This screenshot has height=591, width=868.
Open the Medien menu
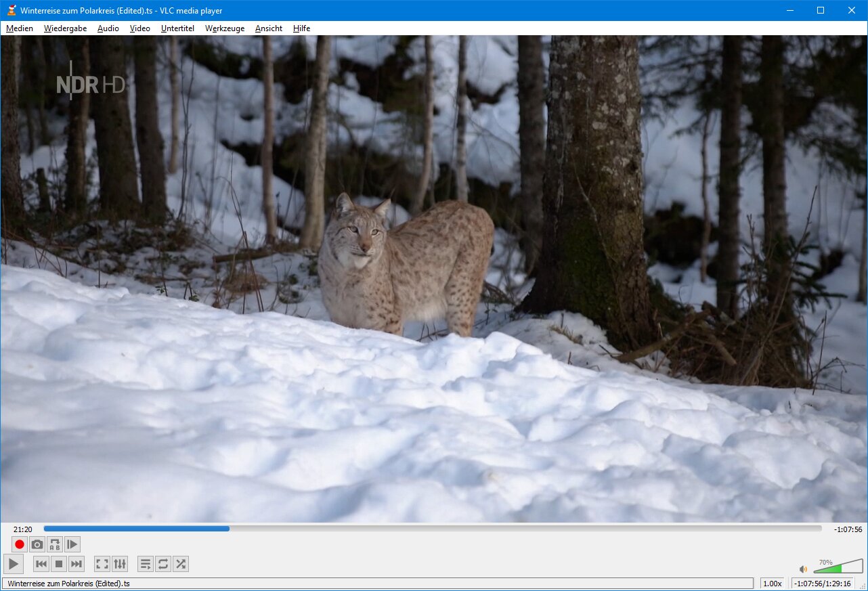click(20, 28)
